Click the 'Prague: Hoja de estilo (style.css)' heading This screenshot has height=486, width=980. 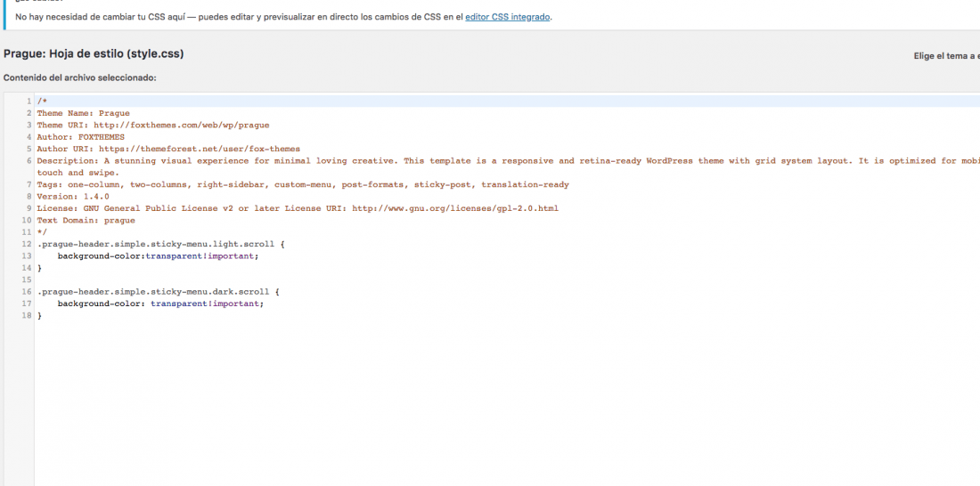coord(94,53)
